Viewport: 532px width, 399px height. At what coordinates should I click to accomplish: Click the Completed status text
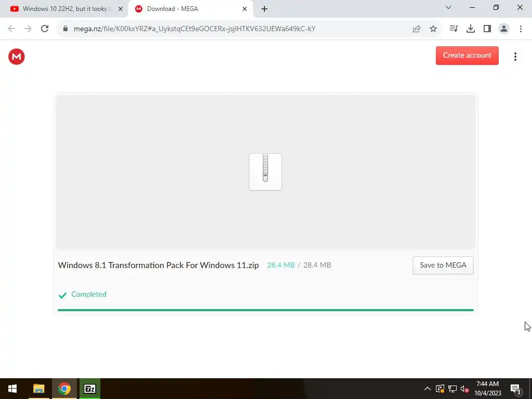(88, 294)
